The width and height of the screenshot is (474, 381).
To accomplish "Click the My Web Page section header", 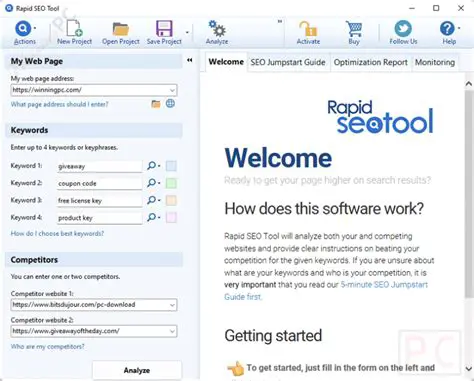I will [x=94, y=61].
